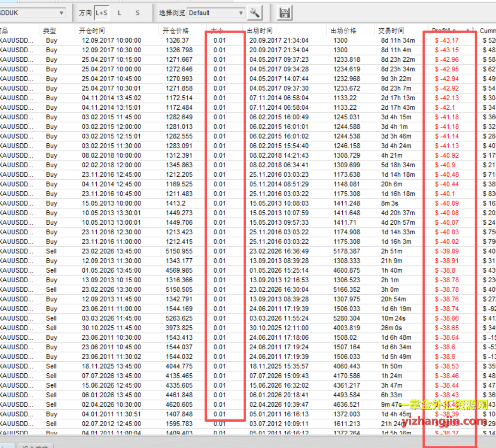The image size is (496, 448).
Task: Sort by 类型 column header
Action: (x=49, y=31)
